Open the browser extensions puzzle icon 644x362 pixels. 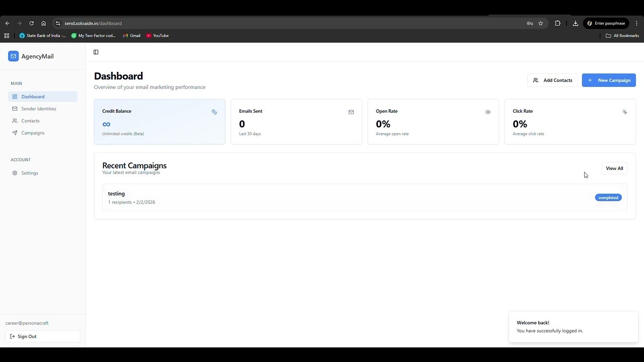[x=557, y=23]
